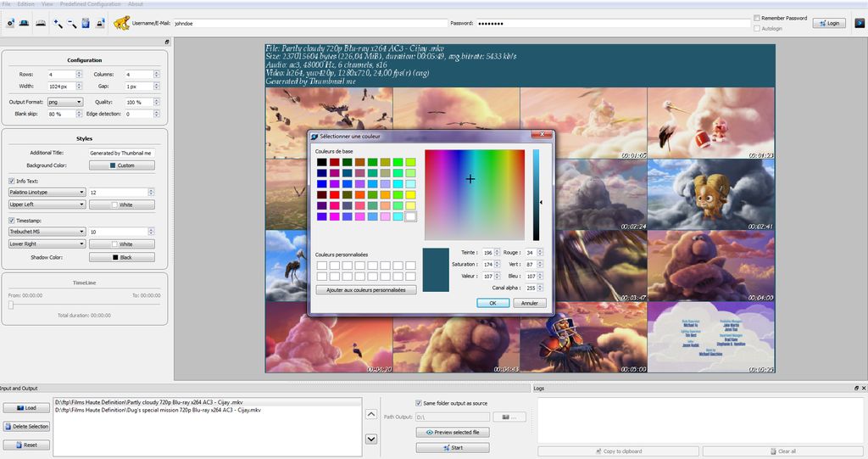Image resolution: width=868 pixels, height=459 pixels.
Task: Click the thumbnail stamped 00:02:41
Action: 711,194
